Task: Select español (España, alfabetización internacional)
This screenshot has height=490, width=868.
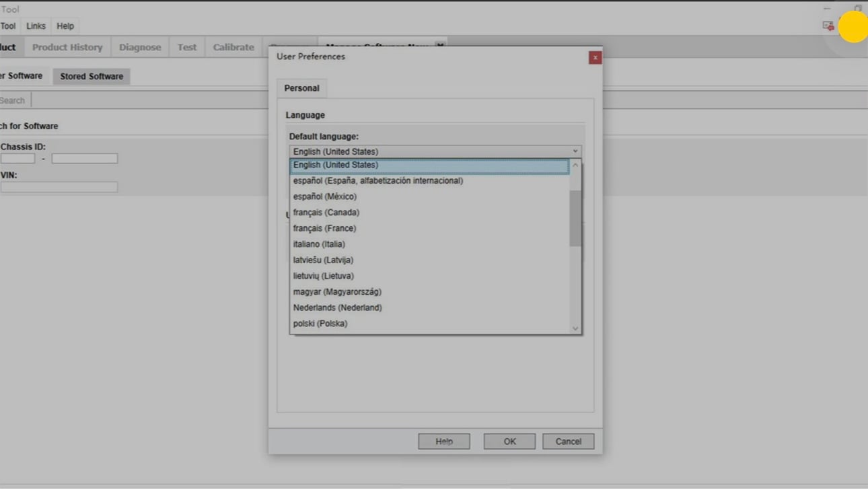Action: (x=429, y=181)
